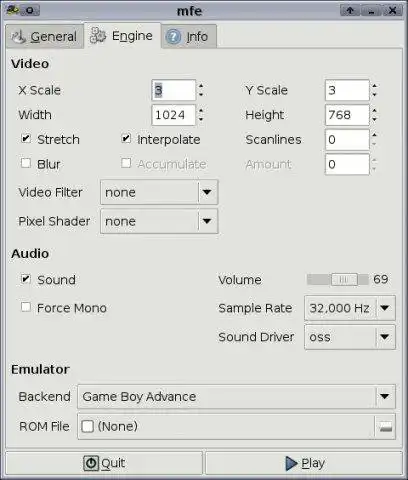This screenshot has height=480, width=408.
Task: Open the Pixel Shader dropdown
Action: [x=159, y=221]
